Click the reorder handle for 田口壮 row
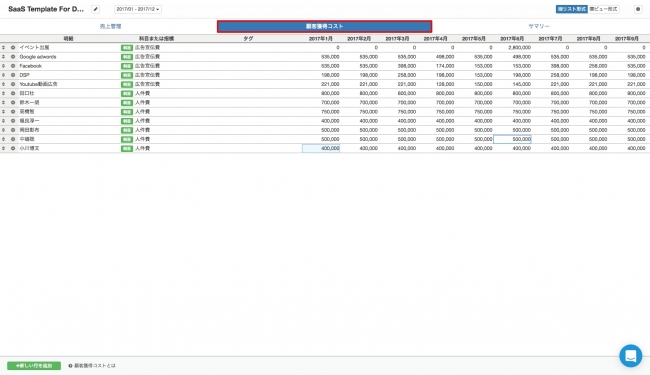This screenshot has width=650, height=375. pyautogui.click(x=4, y=93)
